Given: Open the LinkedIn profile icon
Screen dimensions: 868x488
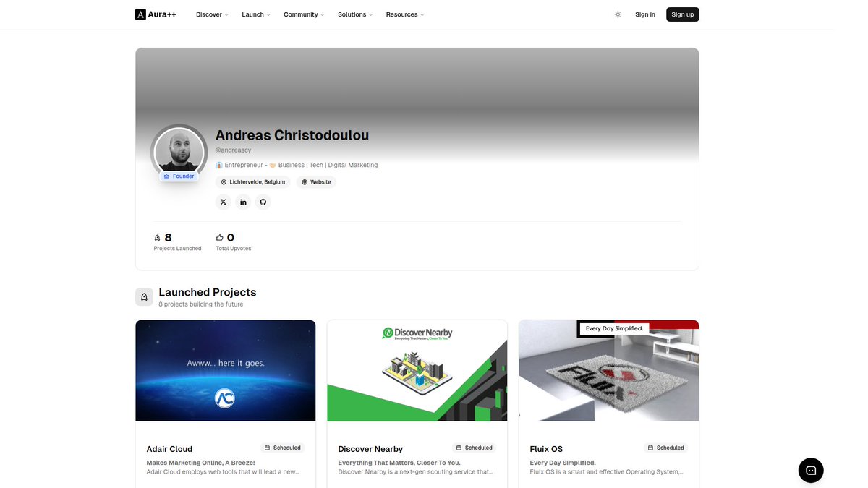Looking at the screenshot, I should 243,202.
